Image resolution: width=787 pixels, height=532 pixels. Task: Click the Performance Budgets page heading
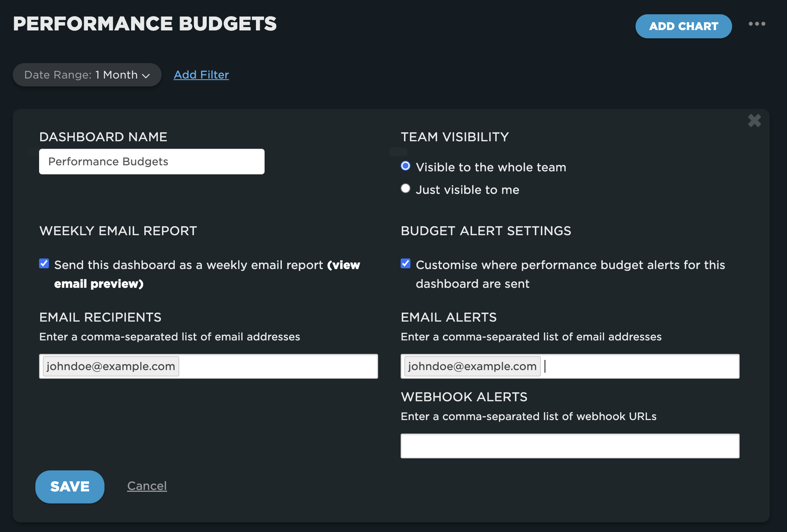point(145,24)
